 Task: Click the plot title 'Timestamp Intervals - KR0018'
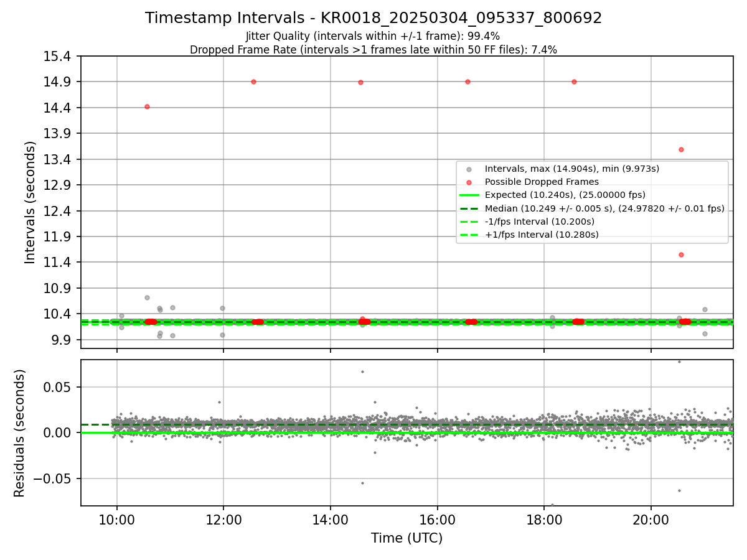(x=374, y=18)
